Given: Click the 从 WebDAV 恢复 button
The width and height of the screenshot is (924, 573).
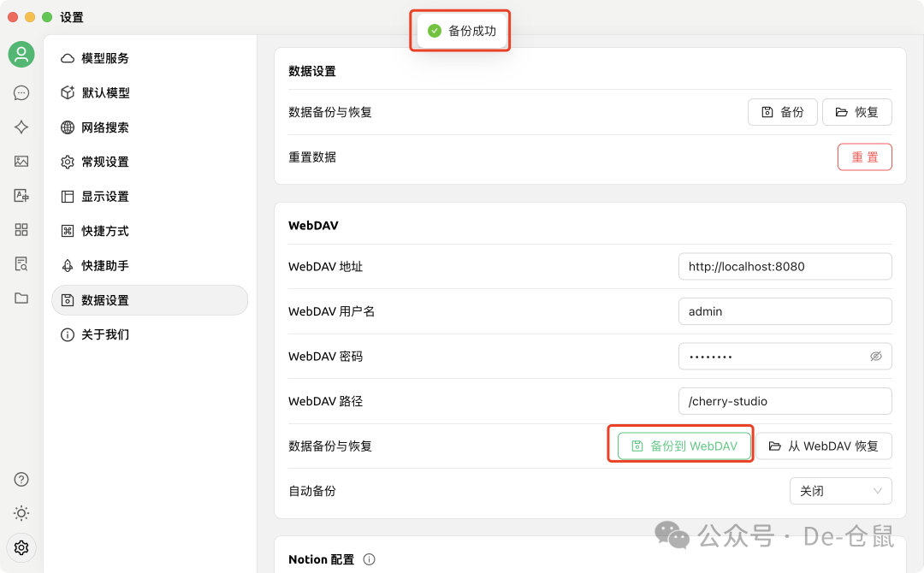Looking at the screenshot, I should coord(823,446).
